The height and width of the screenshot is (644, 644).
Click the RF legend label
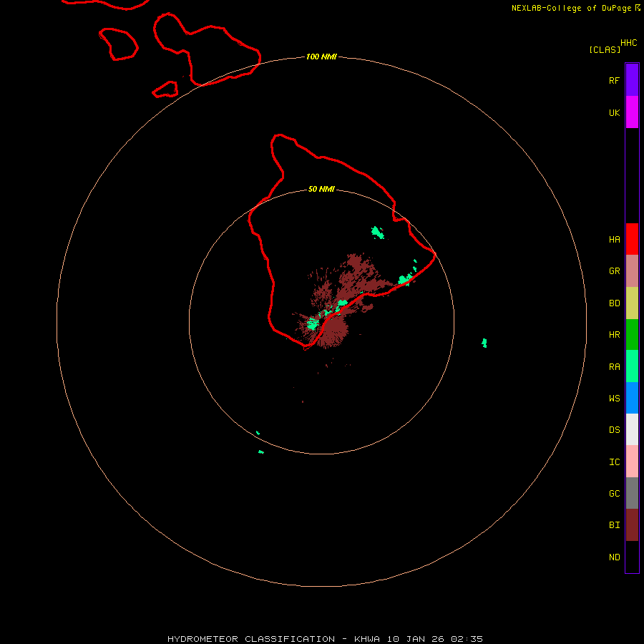coord(614,80)
